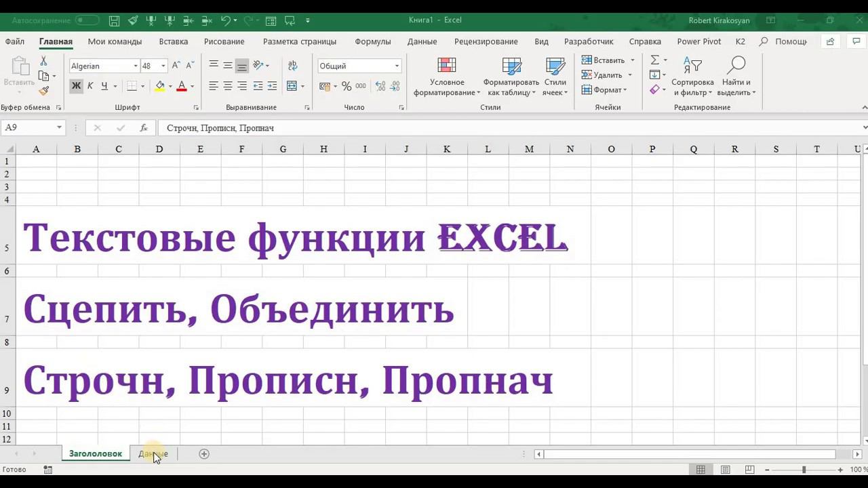Viewport: 868px width, 488px height.
Task: Expand the number format dropdown (Общий)
Action: tap(397, 66)
